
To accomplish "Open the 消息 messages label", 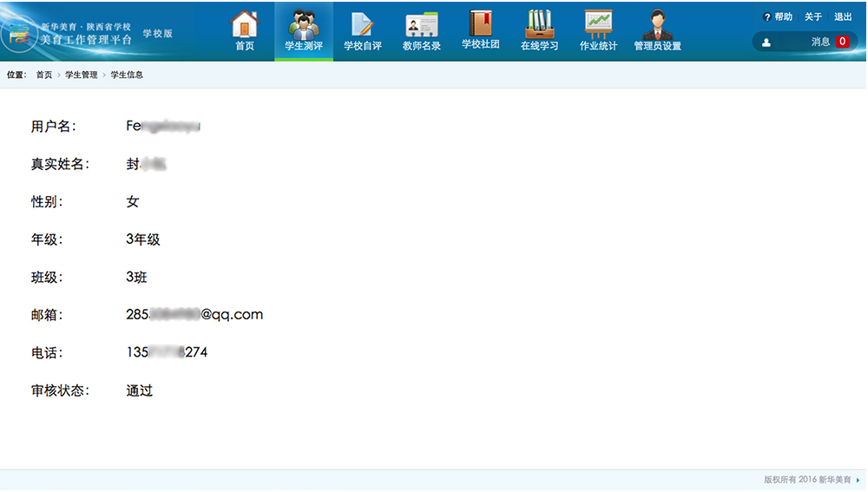I will click(820, 42).
